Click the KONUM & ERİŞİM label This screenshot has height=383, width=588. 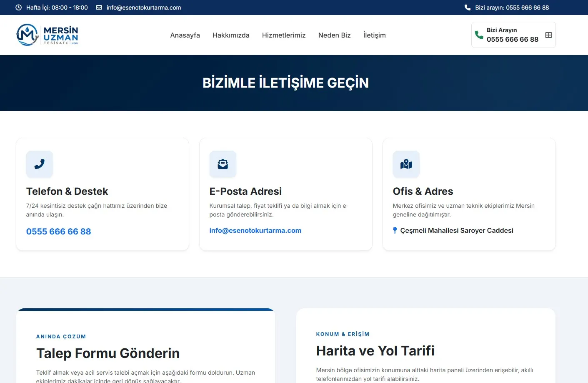tap(343, 334)
